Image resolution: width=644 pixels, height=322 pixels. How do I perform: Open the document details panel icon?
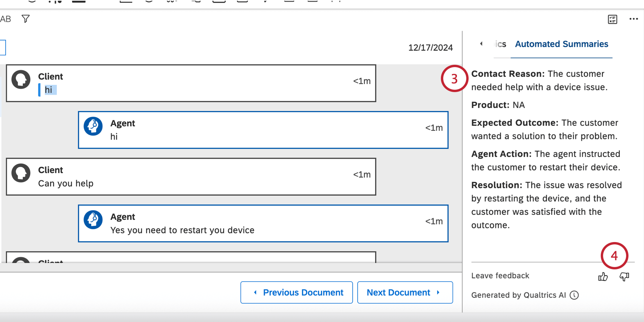(612, 19)
